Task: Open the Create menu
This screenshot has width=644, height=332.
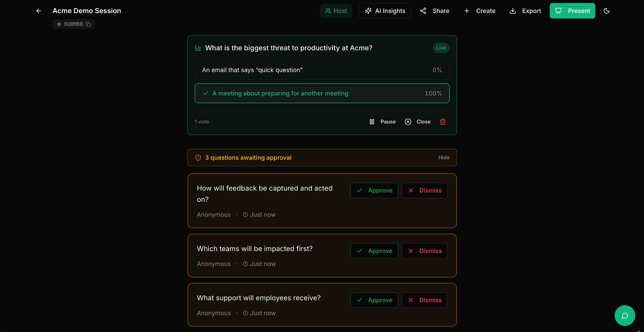Action: point(479,11)
